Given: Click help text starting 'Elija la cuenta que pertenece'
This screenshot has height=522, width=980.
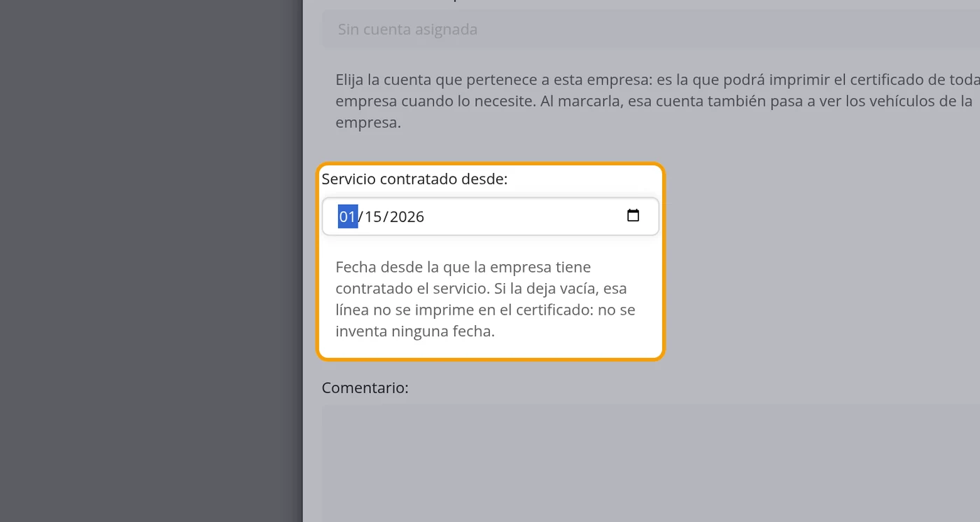Looking at the screenshot, I should [x=657, y=101].
